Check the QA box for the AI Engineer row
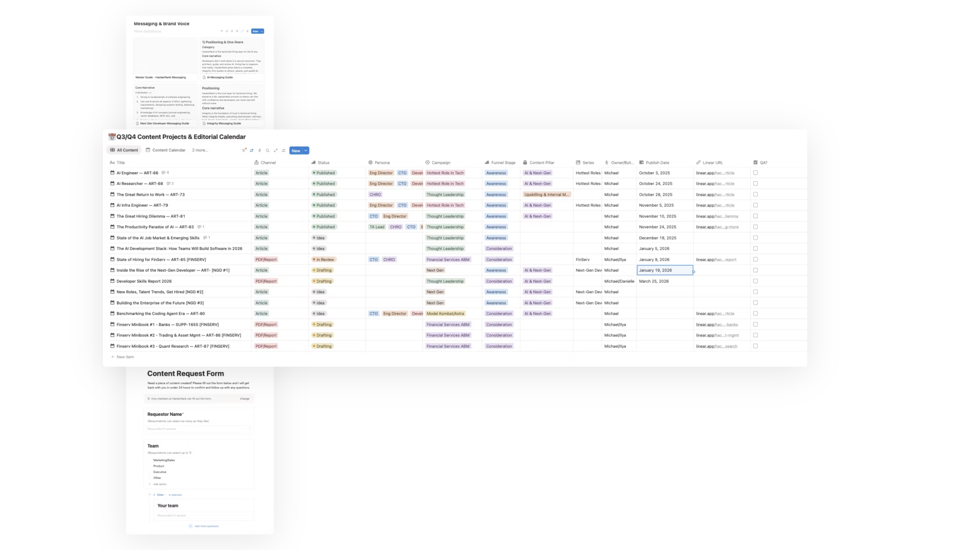Screen dimensions: 980x550 (755, 172)
